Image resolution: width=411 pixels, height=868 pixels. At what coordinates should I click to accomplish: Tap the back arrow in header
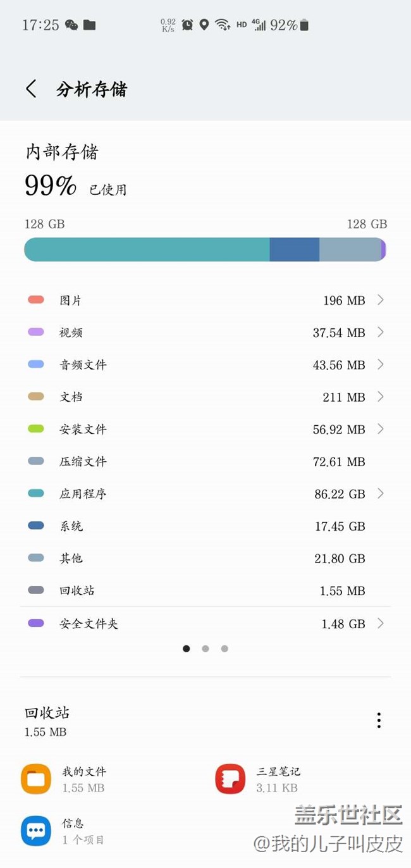tap(31, 89)
